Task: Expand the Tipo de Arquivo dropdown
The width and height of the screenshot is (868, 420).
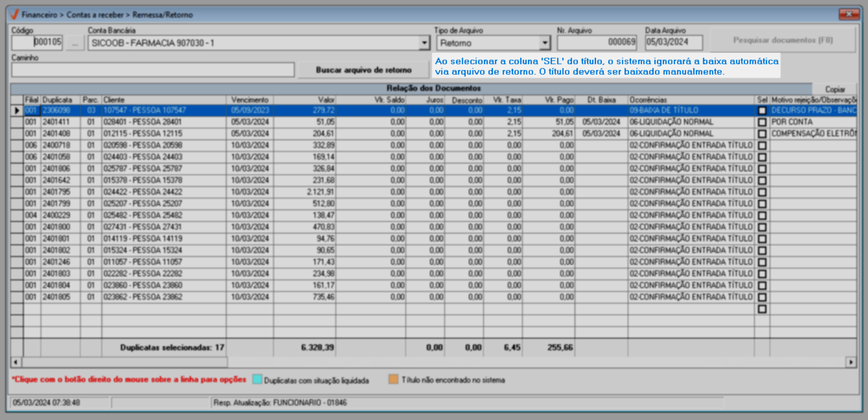Action: (545, 43)
